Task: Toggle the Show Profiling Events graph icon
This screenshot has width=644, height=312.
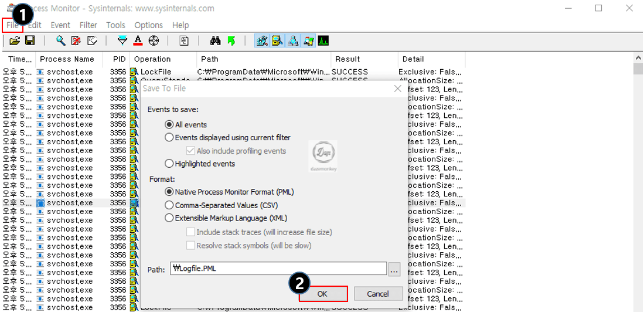Action: tap(323, 40)
